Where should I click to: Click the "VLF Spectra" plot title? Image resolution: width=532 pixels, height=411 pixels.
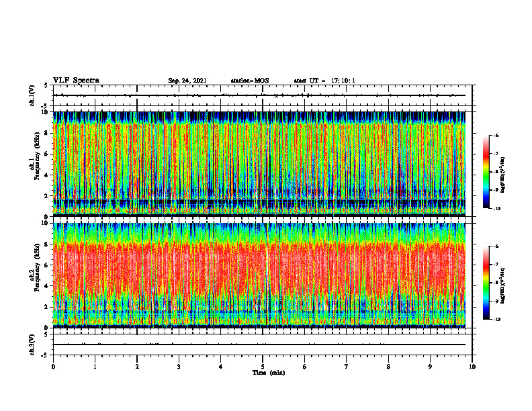[x=76, y=81]
